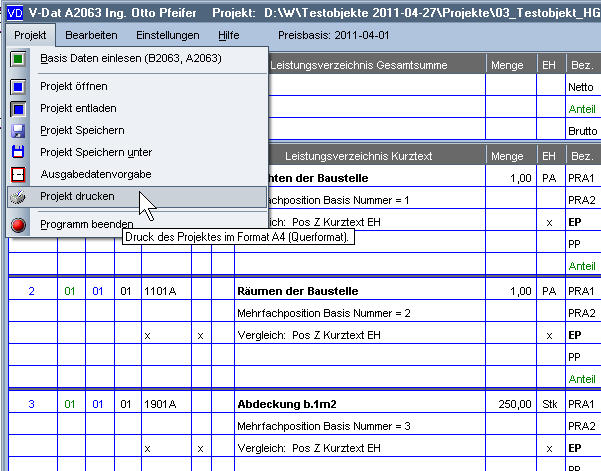Click the printer icon for Projekt drucken
The height and width of the screenshot is (471, 601).
18,197
